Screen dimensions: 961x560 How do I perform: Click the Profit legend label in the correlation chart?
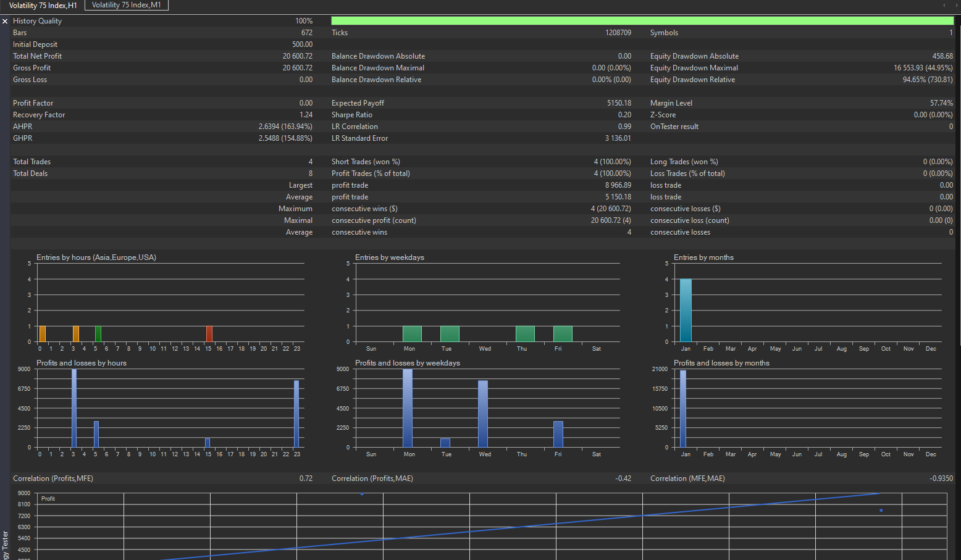coord(48,499)
